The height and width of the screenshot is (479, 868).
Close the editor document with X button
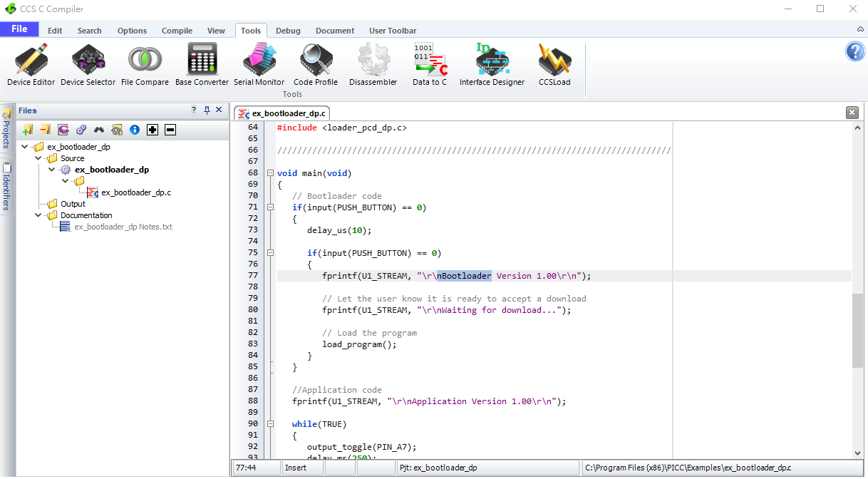tap(852, 113)
